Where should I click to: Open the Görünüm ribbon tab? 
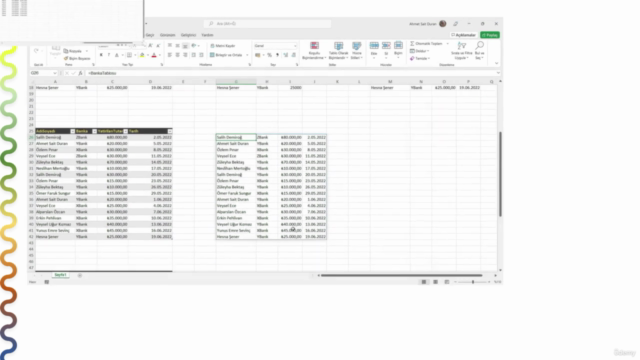click(x=167, y=35)
